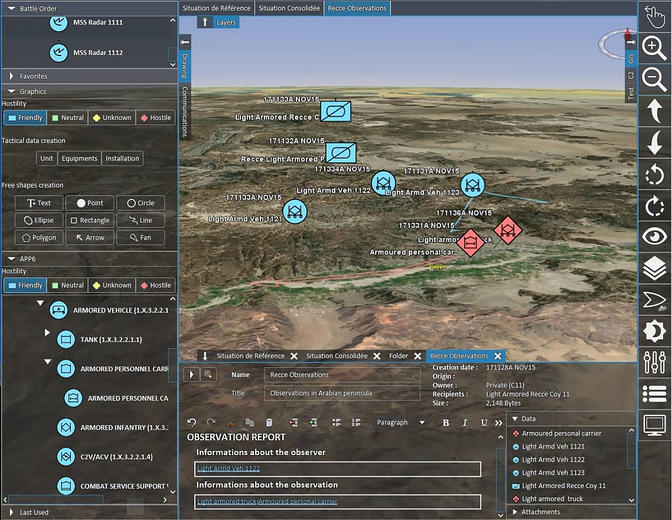The height and width of the screenshot is (520, 672).
Task: Expand the TANK tree node
Action: [47, 332]
